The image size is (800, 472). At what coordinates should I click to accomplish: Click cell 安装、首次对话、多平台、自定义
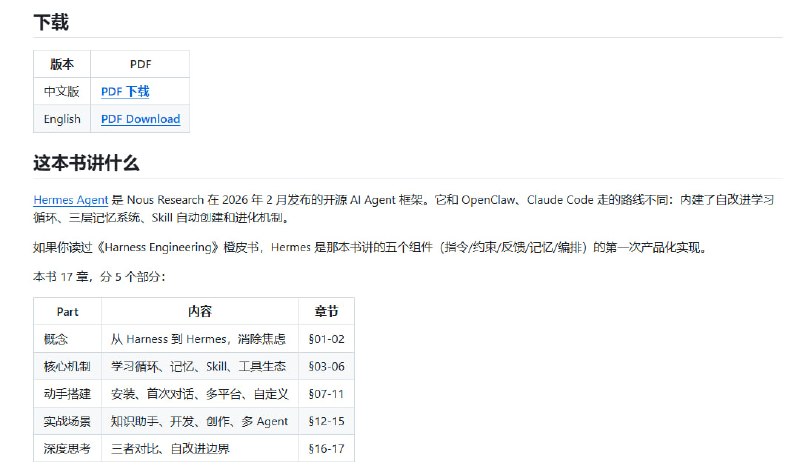(x=199, y=394)
